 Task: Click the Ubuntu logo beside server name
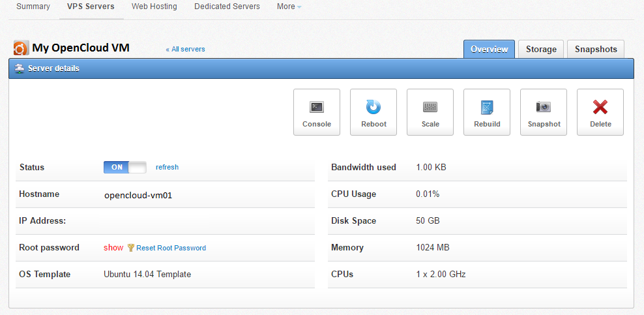click(x=22, y=48)
